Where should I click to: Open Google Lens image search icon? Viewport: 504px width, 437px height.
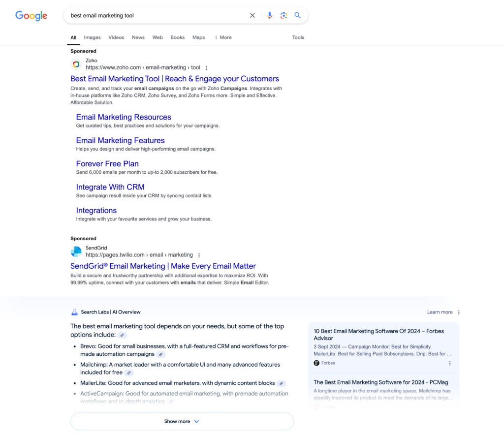point(283,15)
